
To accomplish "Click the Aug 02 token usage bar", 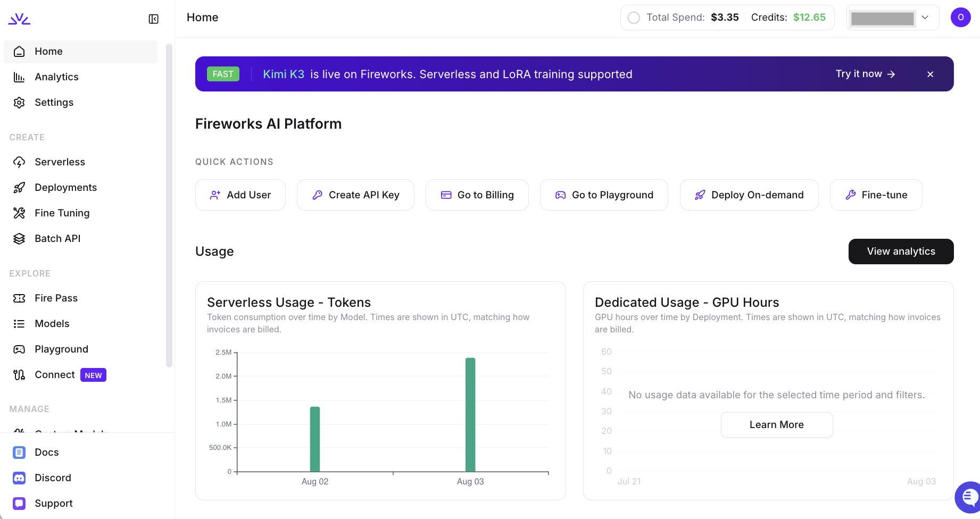I will [x=315, y=439].
